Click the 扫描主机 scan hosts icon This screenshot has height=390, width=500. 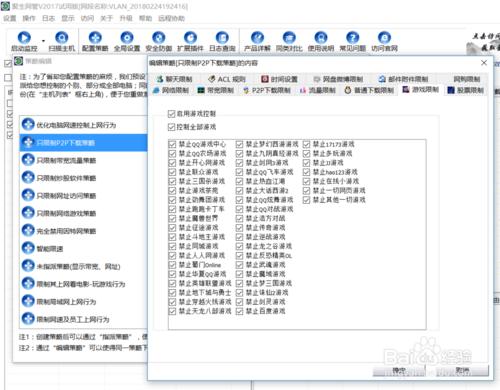tap(62, 37)
